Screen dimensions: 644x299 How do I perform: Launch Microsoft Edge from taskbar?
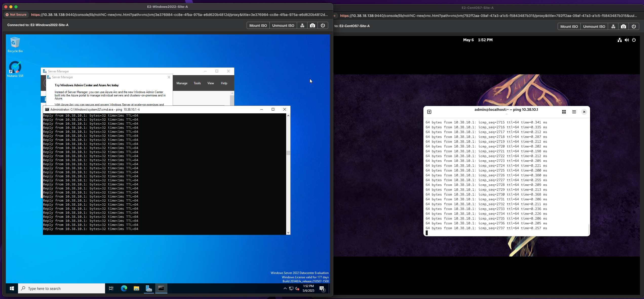pos(124,288)
